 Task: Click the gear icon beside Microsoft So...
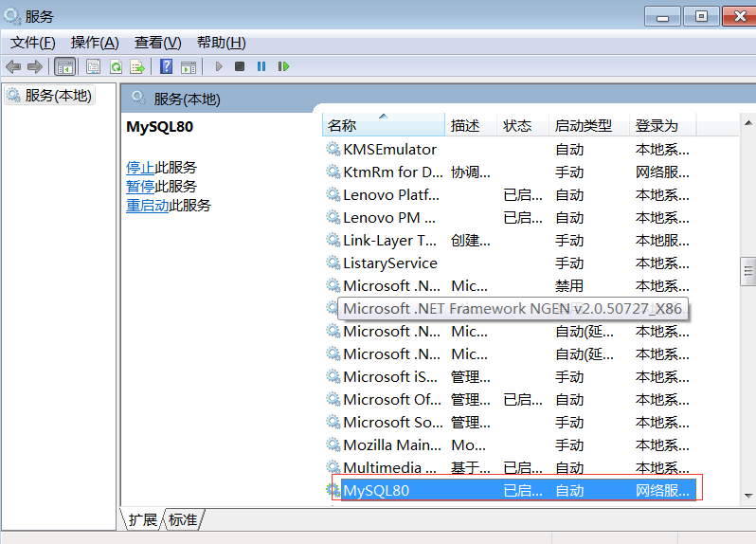click(x=333, y=422)
